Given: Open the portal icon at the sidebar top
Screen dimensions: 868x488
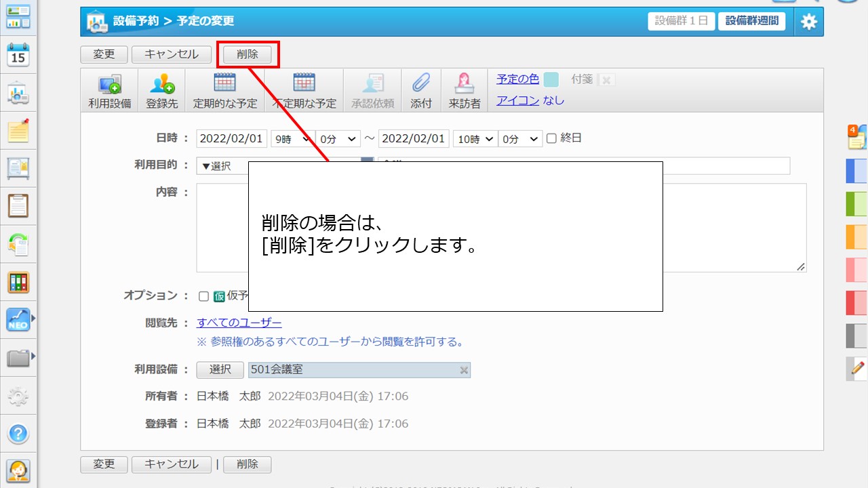Looking at the screenshot, I should pos(18,16).
